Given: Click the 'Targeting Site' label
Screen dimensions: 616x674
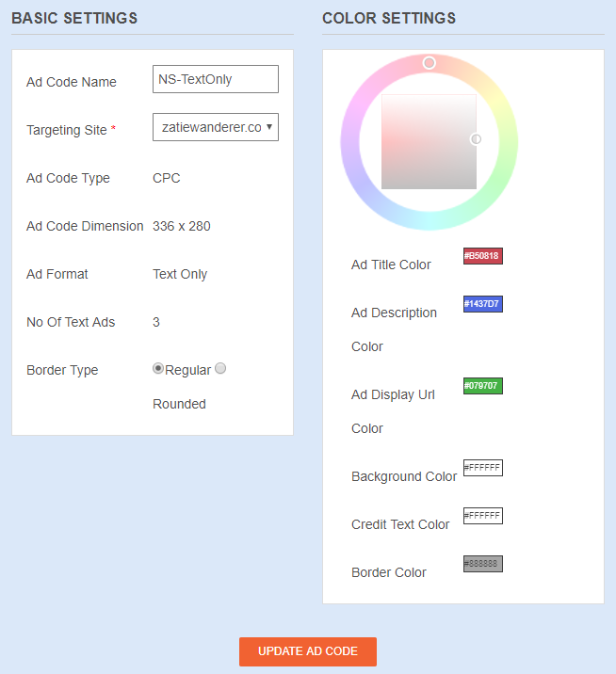Looking at the screenshot, I should [x=67, y=130].
